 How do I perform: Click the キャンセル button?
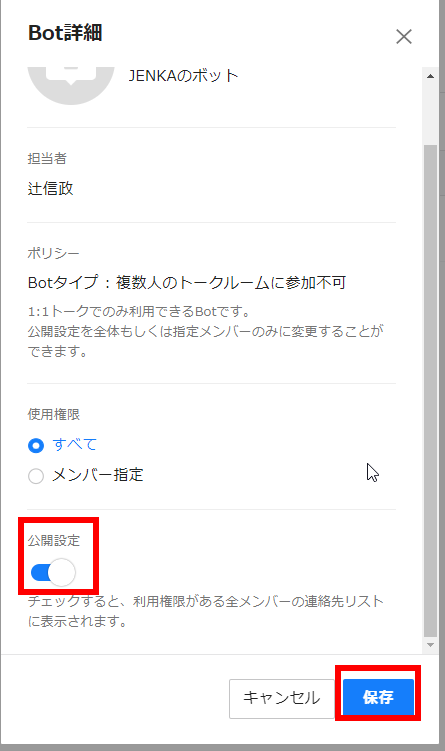(x=282, y=698)
